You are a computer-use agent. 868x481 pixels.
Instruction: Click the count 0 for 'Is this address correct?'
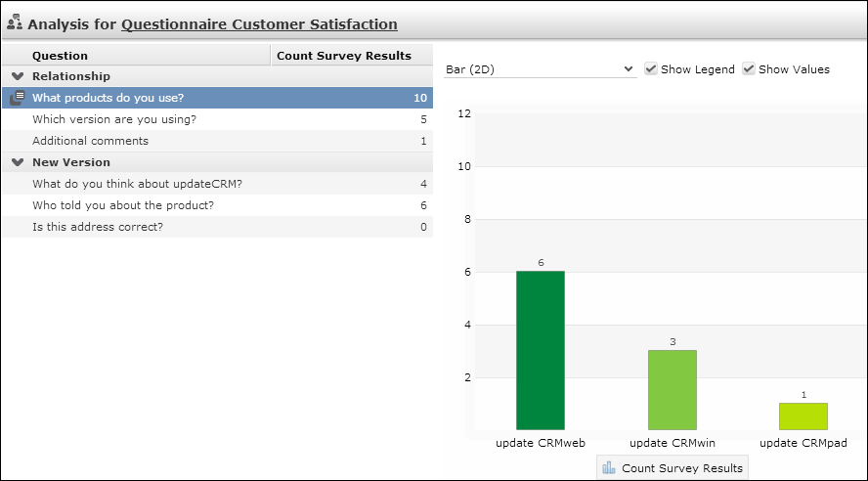click(x=423, y=227)
